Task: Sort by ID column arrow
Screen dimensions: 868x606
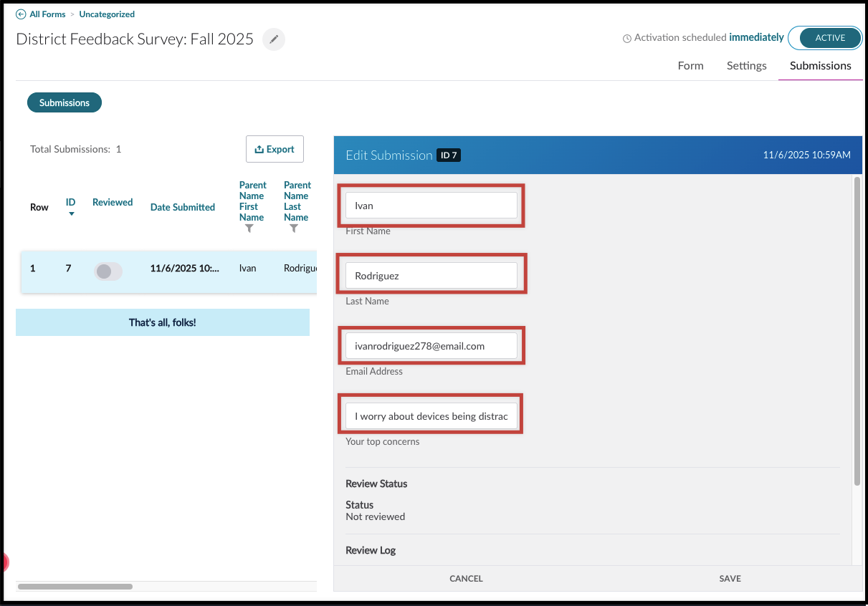Action: [71, 213]
